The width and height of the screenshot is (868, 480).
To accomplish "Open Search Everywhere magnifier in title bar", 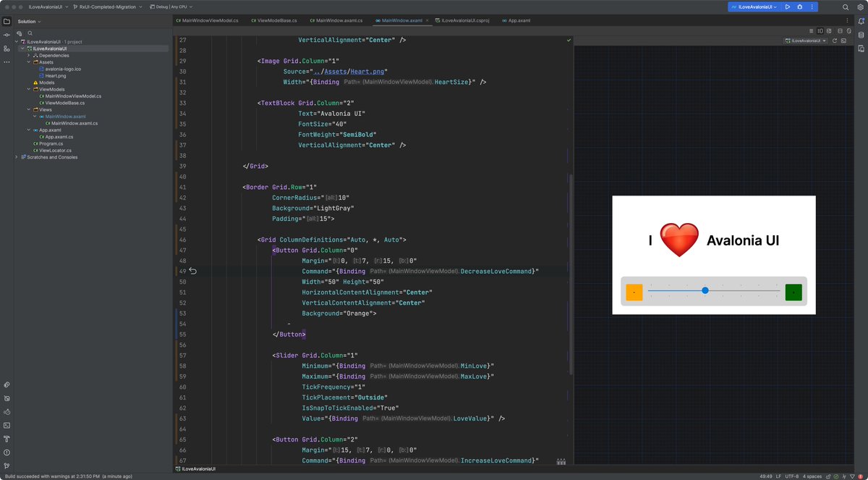I will point(845,7).
